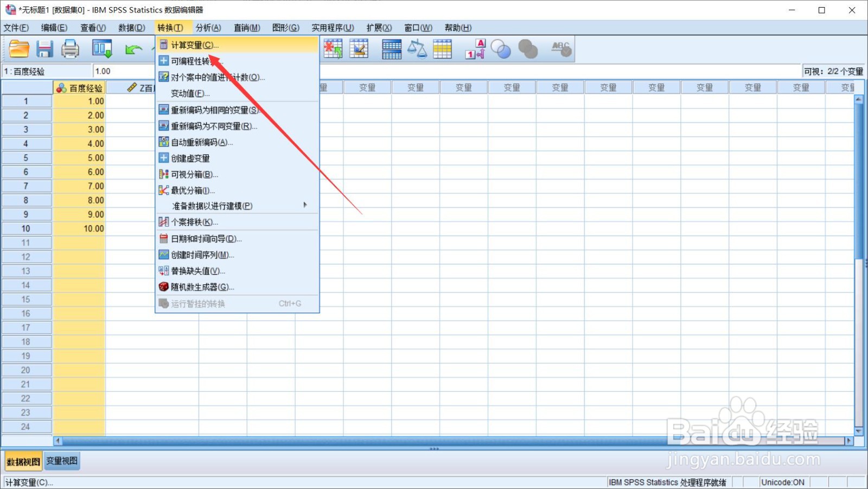Viewport: 868px width, 489px height.
Task: Open the 查看(V) menu
Action: coord(93,28)
